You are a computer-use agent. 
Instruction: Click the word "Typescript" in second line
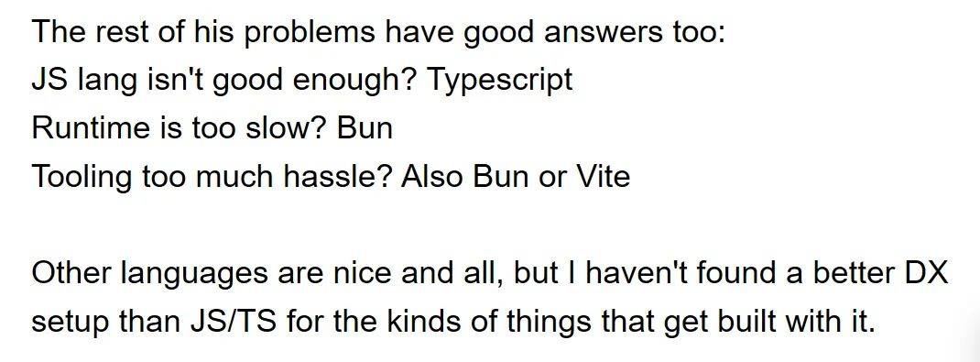[x=499, y=81]
